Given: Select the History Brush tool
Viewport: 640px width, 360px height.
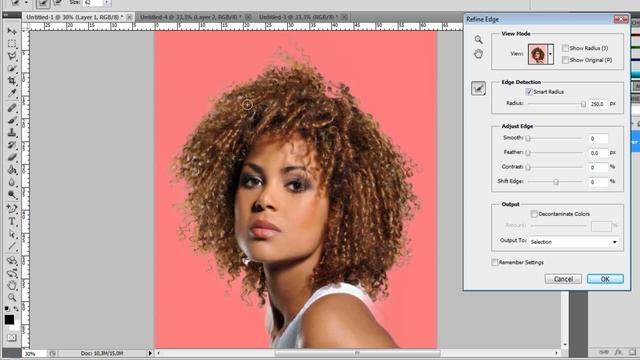Looking at the screenshot, I should click(12, 145).
